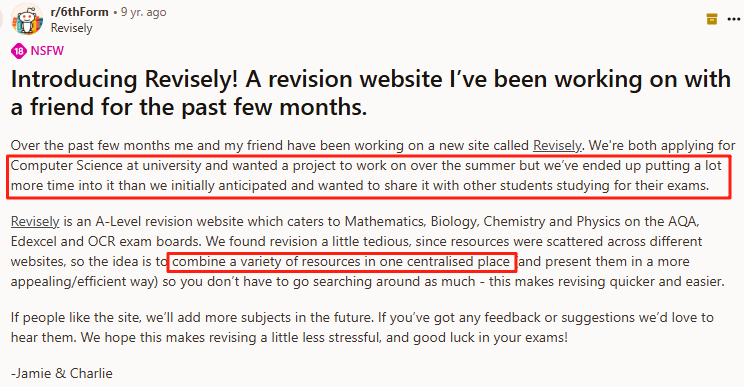Click the highlighted 'Computer Science at university' passage

point(369,176)
